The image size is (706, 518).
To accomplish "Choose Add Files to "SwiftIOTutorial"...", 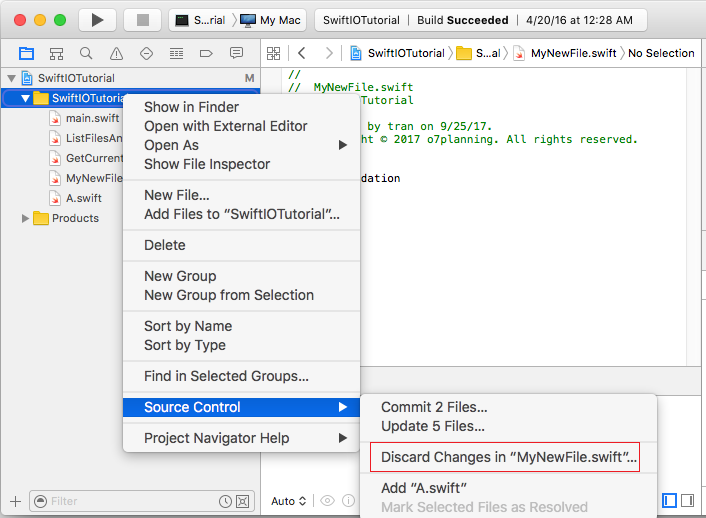I will point(241,214).
